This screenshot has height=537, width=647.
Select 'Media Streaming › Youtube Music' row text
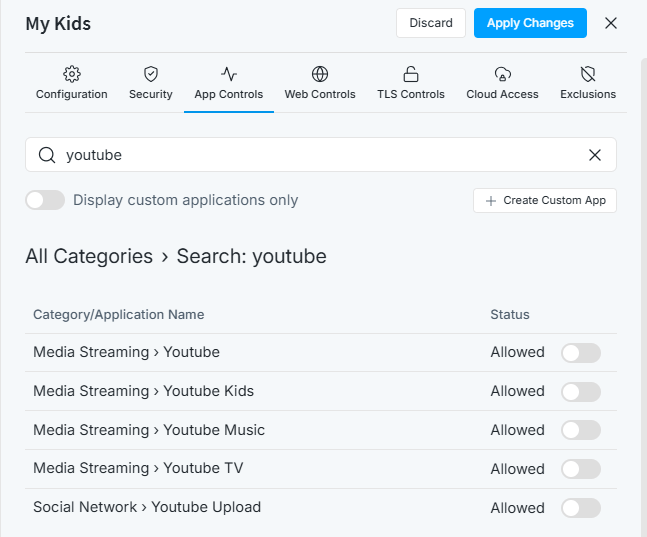pos(149,430)
